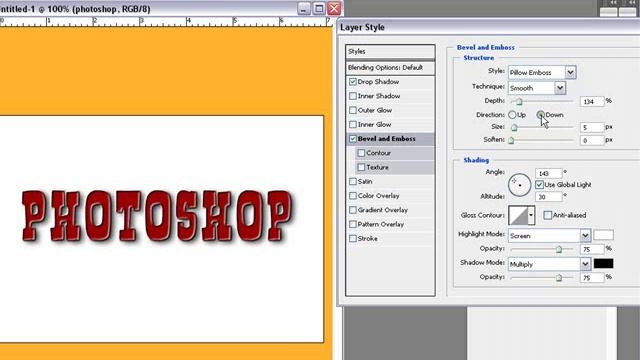This screenshot has height=360, width=640.
Task: Click the PHOTOSHOP text on canvas
Action: [x=157, y=216]
